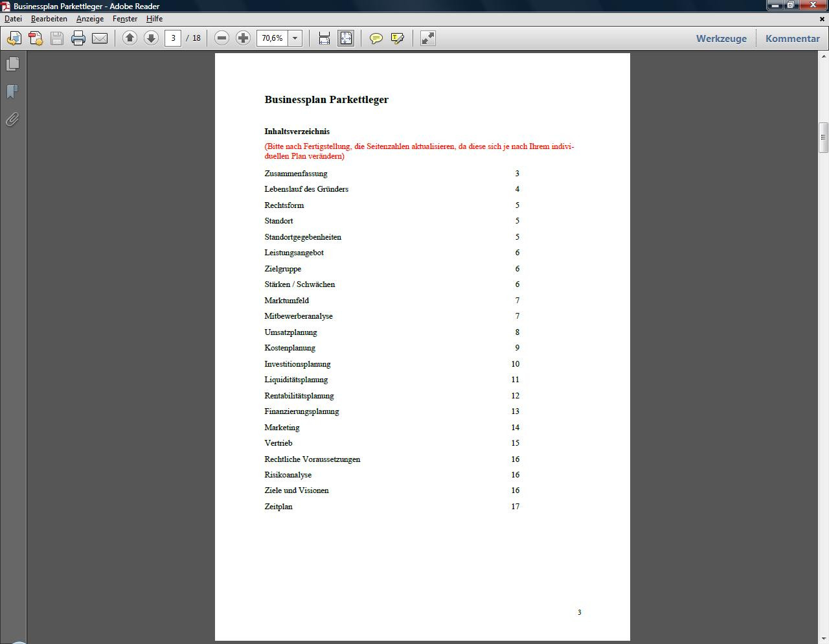Viewport: 829px width, 644px height.
Task: Select the highlight text tool
Action: [x=398, y=38]
